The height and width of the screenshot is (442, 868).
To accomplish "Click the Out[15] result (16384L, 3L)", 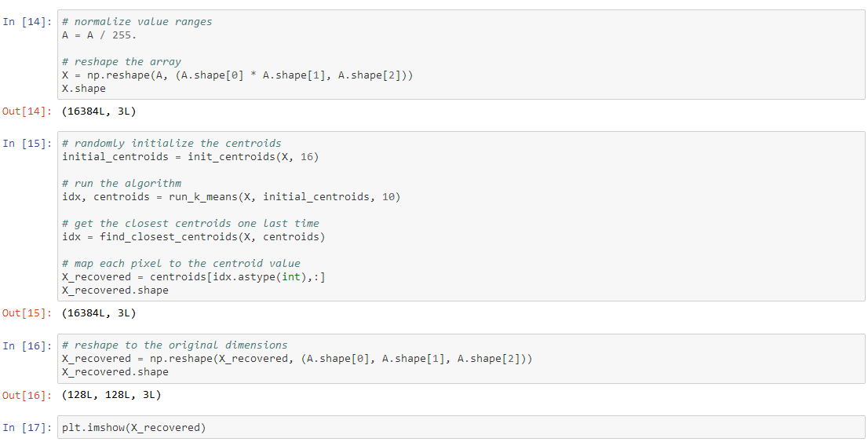I will 98,313.
